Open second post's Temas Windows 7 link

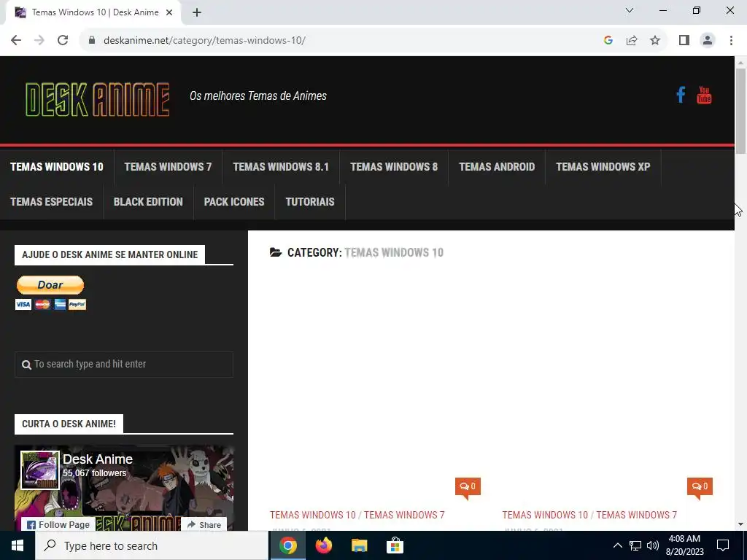click(x=636, y=516)
